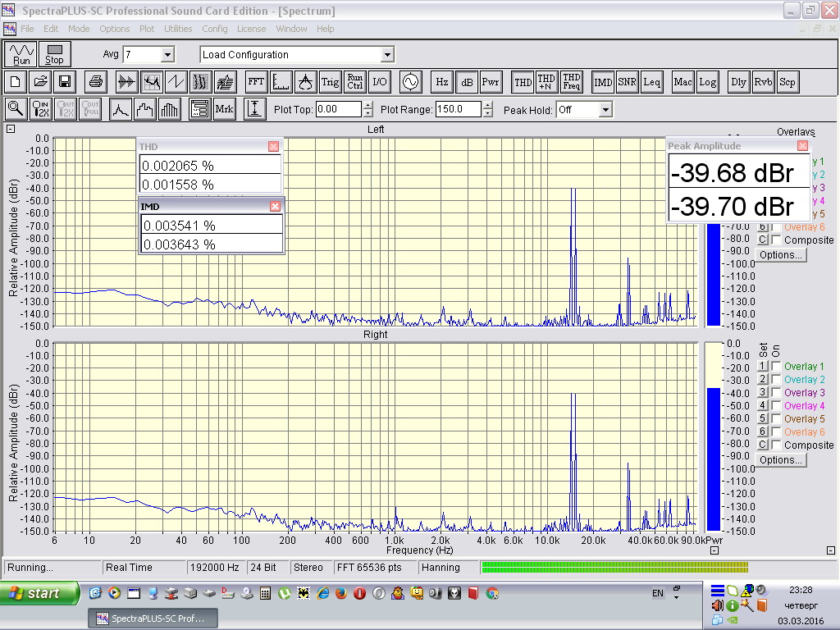Screen dimensions: 840x630
Task: Enable Overlay 3 checkbox in Right plot
Action: [776, 393]
